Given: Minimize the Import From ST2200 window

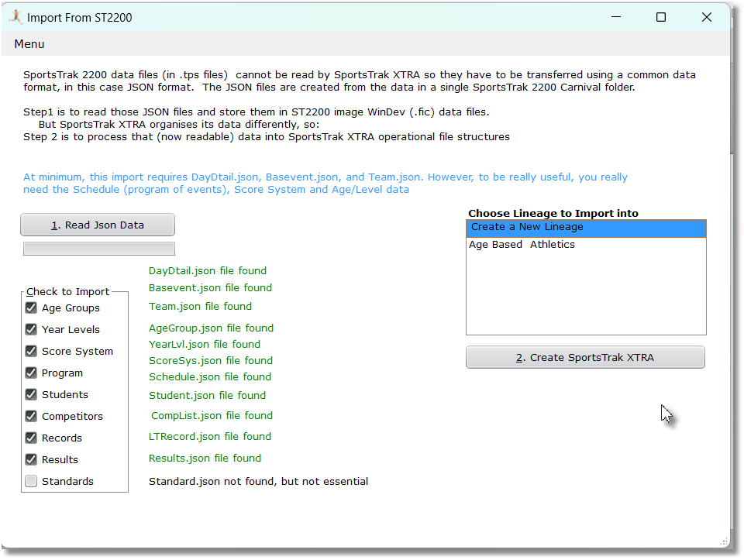Looking at the screenshot, I should 616,17.
